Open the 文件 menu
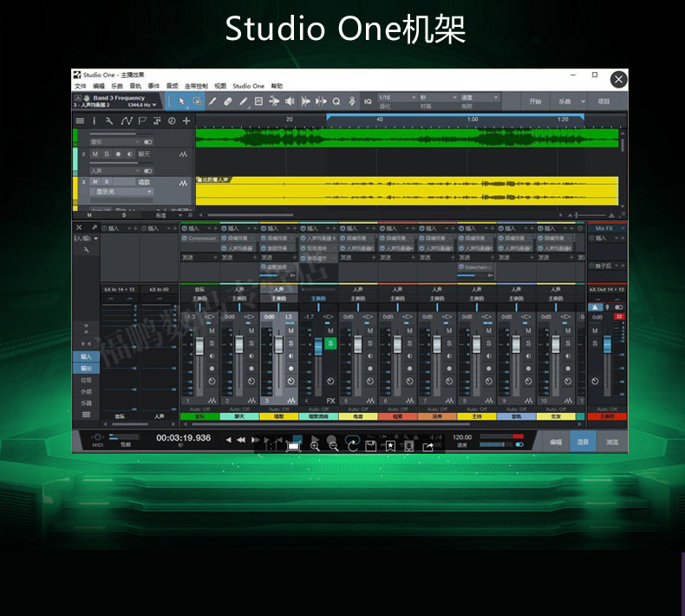The width and height of the screenshot is (685, 616). tap(81, 86)
